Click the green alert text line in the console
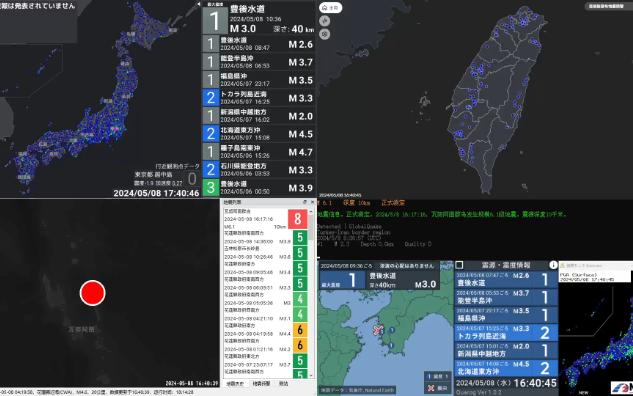Screen dimensions: 633x396 click(441, 214)
